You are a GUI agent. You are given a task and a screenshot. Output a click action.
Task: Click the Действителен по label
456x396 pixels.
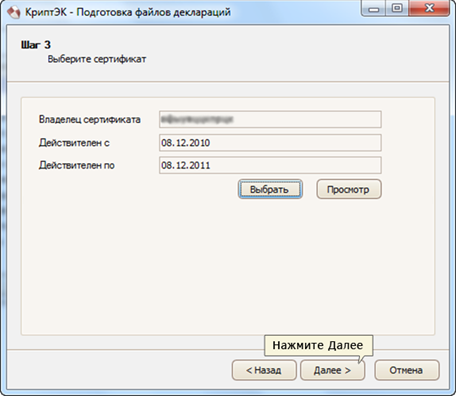[77, 165]
